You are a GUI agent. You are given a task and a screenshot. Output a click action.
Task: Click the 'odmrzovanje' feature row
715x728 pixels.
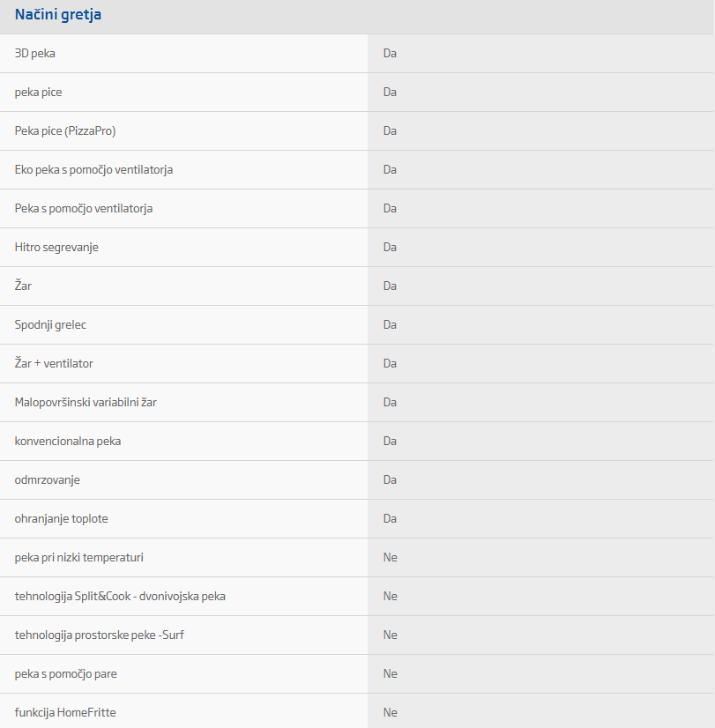(48, 480)
